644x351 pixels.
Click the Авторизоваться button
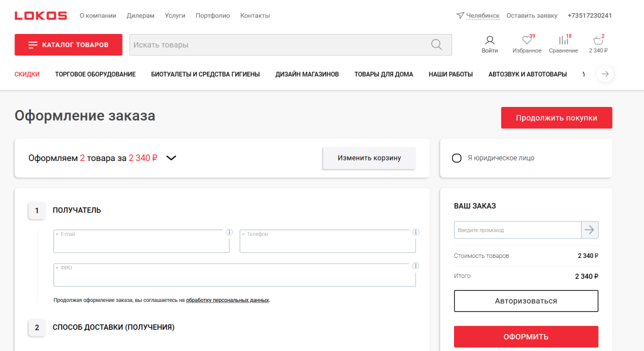click(526, 301)
